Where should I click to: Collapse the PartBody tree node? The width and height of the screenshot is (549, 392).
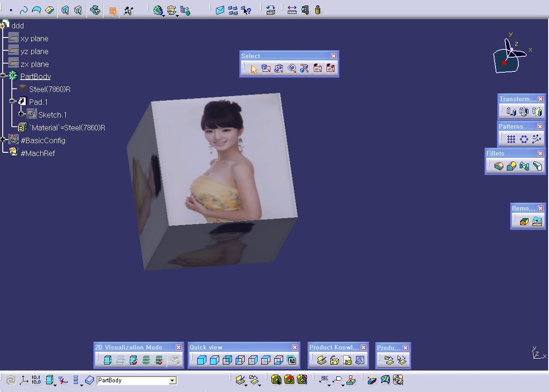pyautogui.click(x=3, y=76)
